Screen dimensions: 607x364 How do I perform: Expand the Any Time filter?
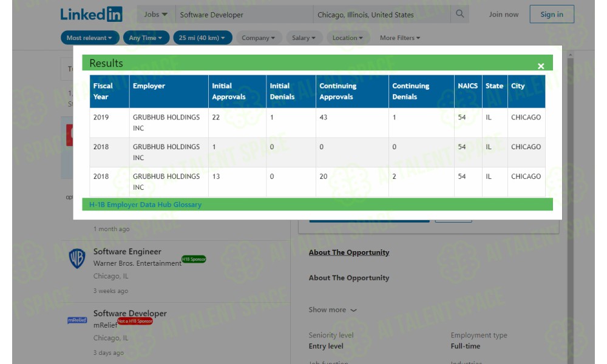pyautogui.click(x=146, y=38)
